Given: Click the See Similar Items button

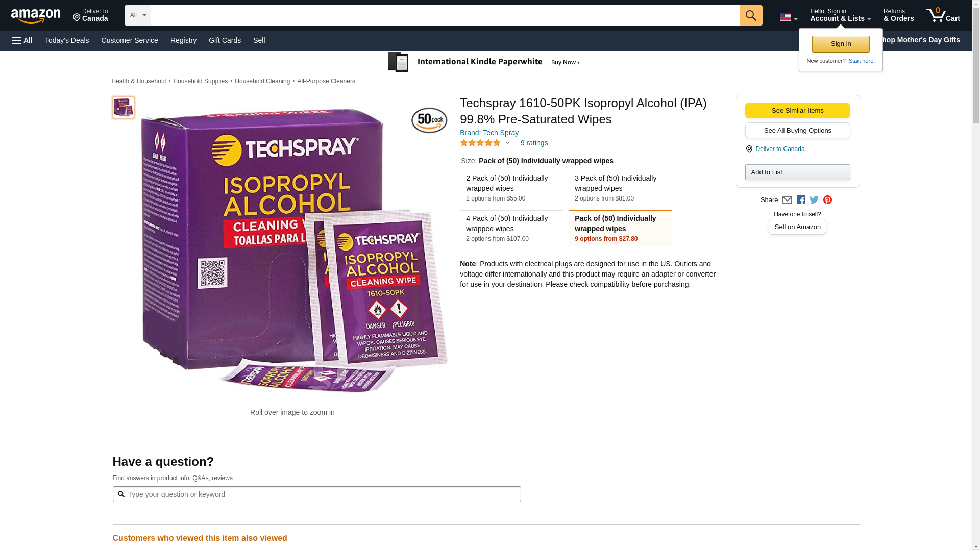Looking at the screenshot, I should pyautogui.click(x=797, y=110).
